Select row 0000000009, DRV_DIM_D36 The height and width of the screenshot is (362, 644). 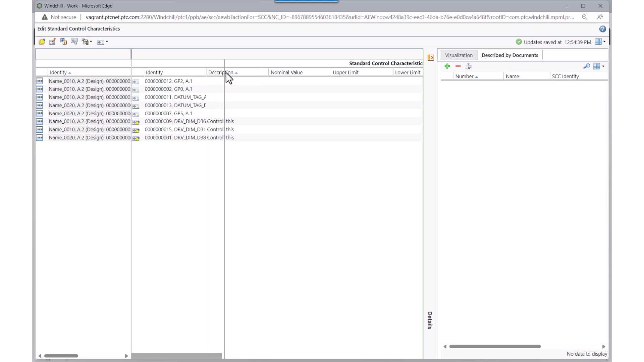click(277, 121)
